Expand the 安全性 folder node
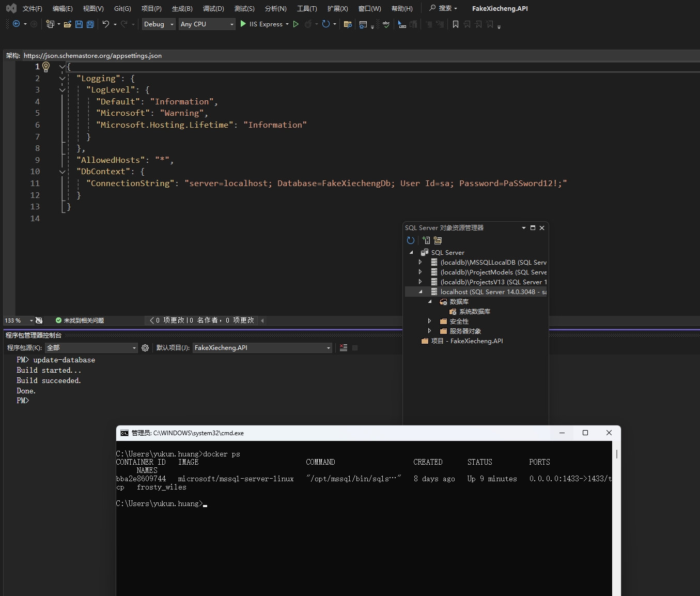Screen dimensions: 700x596 [x=429, y=322]
